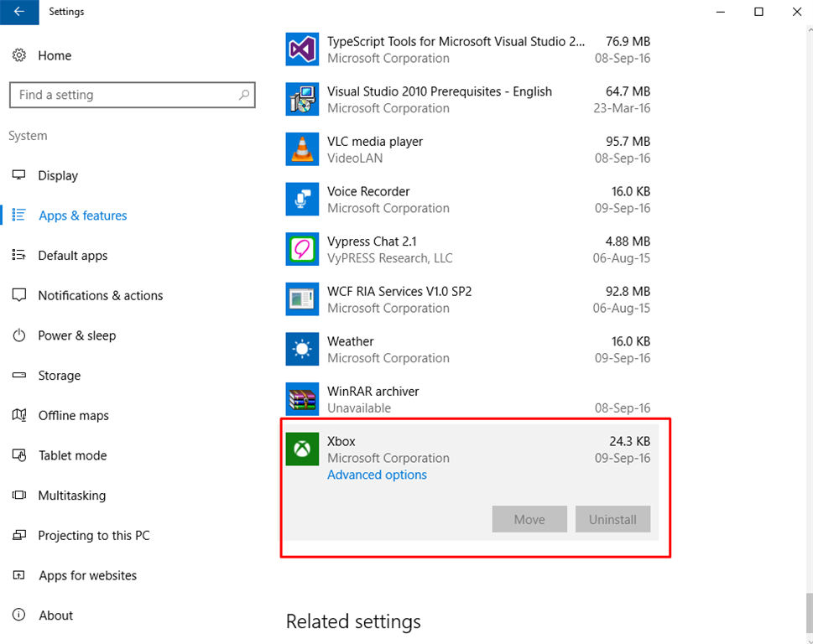Click the Home gear icon

pyautogui.click(x=19, y=55)
